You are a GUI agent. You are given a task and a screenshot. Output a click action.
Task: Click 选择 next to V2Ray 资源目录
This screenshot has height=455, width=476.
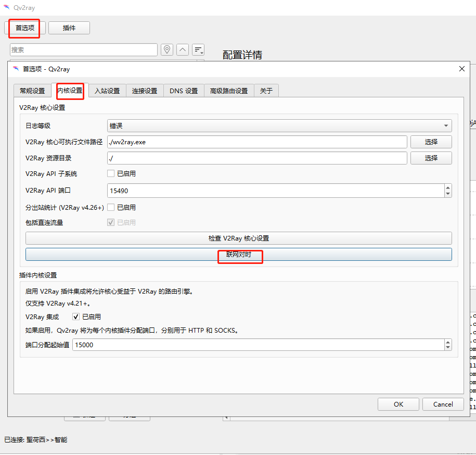(431, 158)
